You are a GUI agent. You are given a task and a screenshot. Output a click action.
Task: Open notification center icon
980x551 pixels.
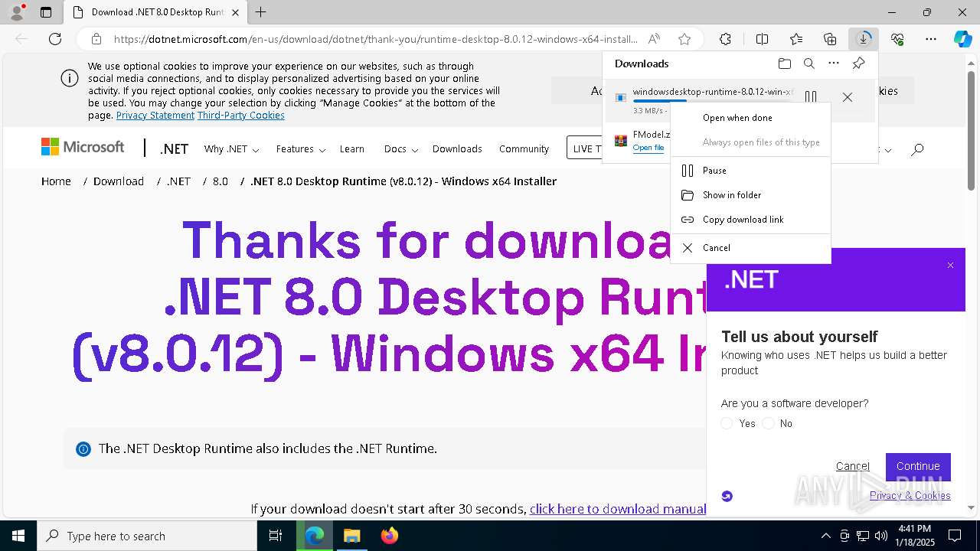pos(955,536)
